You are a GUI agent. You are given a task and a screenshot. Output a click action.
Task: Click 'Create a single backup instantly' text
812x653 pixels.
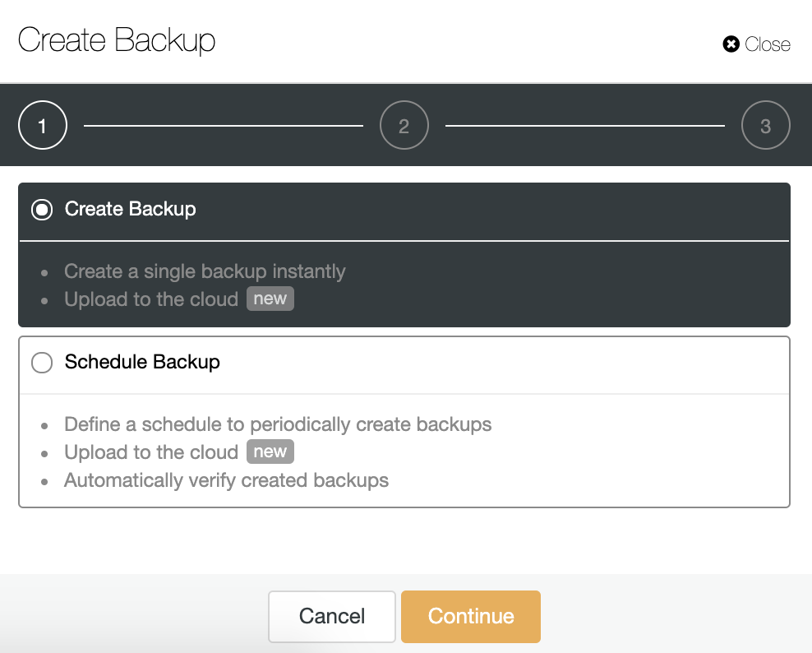[205, 271]
